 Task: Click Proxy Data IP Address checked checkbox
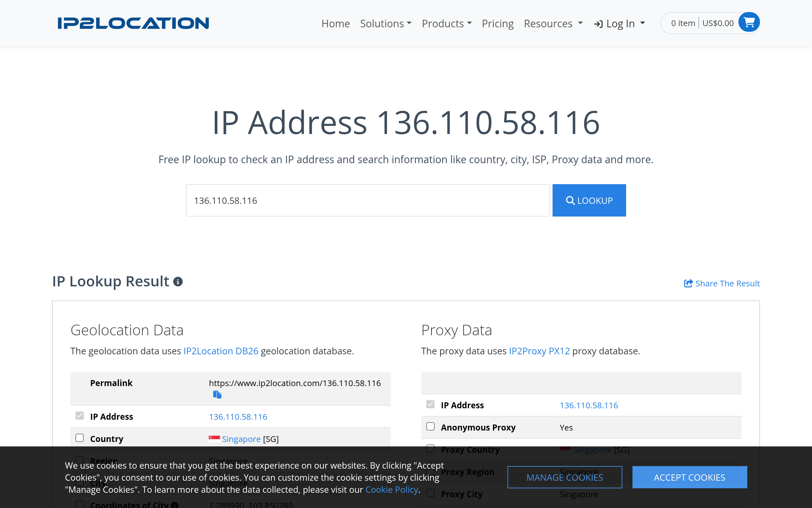click(430, 404)
